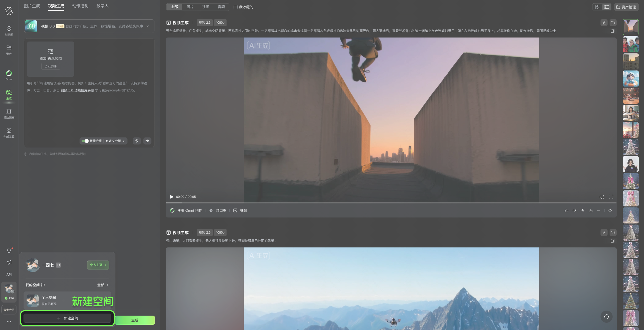The height and width of the screenshot is (330, 644).
Task: Download the rooftop chase video
Action: 591,210
